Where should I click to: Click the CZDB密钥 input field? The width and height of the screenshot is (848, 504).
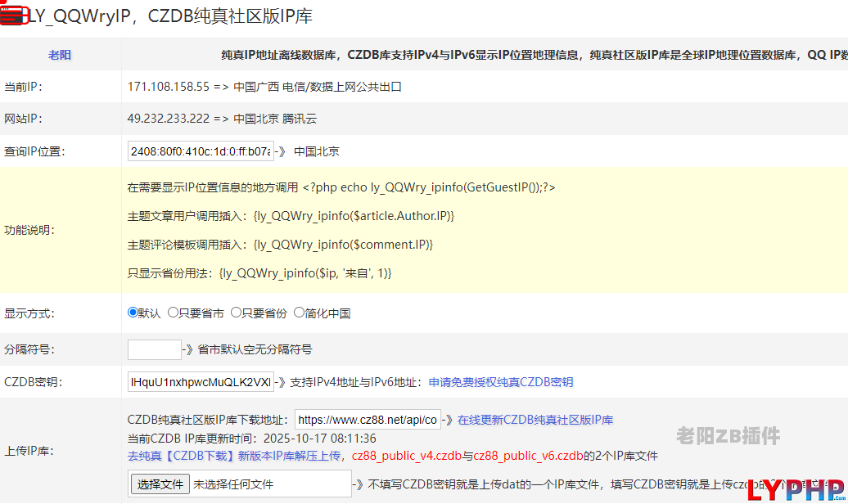pyautogui.click(x=201, y=382)
